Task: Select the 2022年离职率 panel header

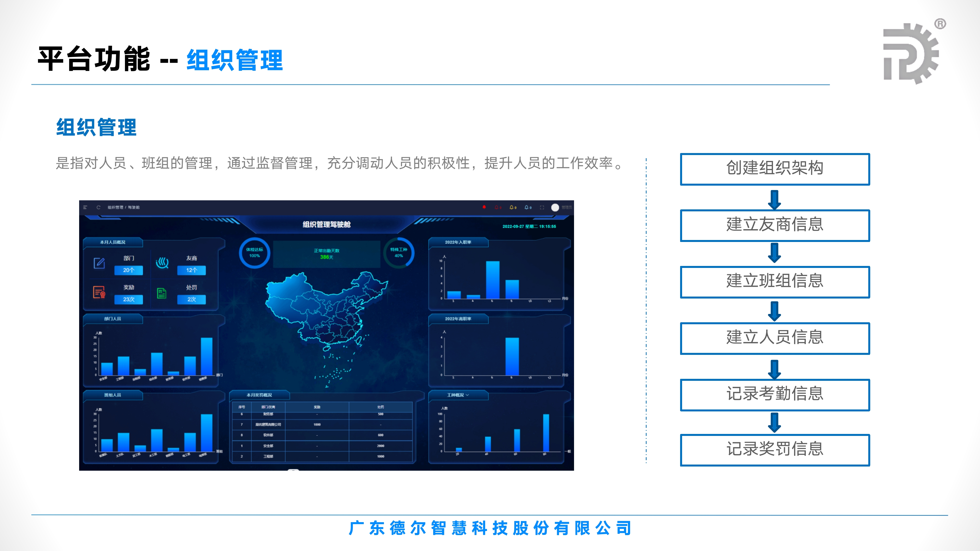Action: (x=458, y=319)
